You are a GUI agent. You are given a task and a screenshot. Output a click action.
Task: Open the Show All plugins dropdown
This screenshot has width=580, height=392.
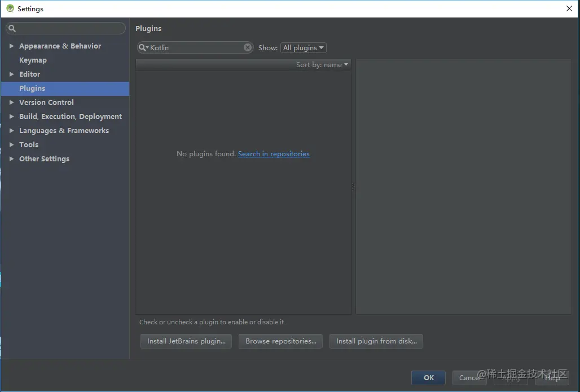coord(304,48)
